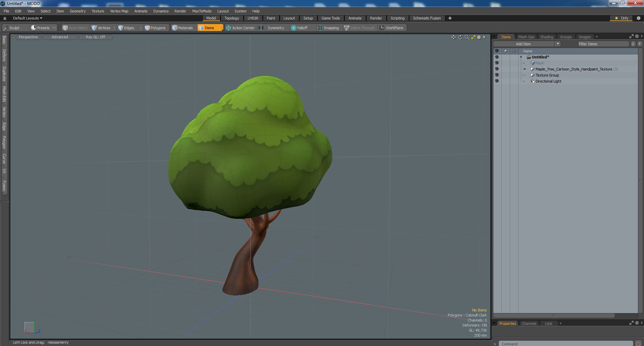
Task: Open the Default Layouts dropdown
Action: [28, 18]
